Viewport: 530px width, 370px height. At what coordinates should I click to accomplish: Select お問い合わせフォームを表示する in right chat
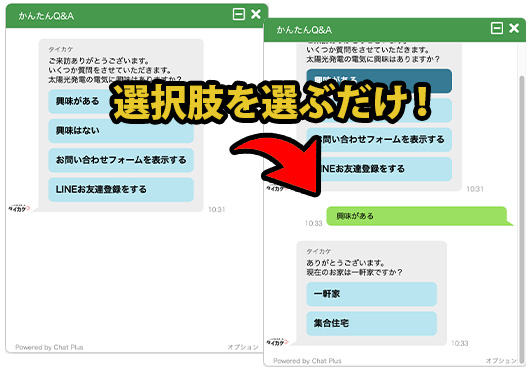click(x=379, y=140)
